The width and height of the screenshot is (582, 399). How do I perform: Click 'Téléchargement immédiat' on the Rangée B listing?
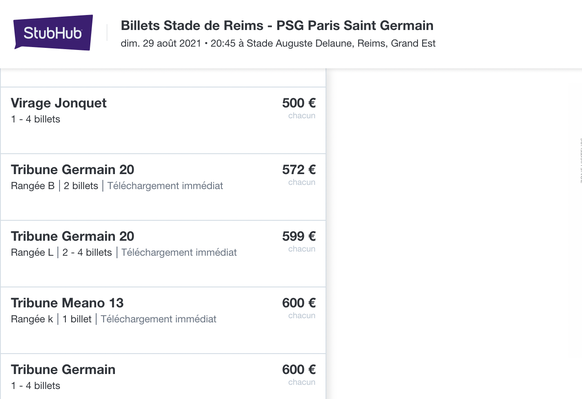point(165,186)
